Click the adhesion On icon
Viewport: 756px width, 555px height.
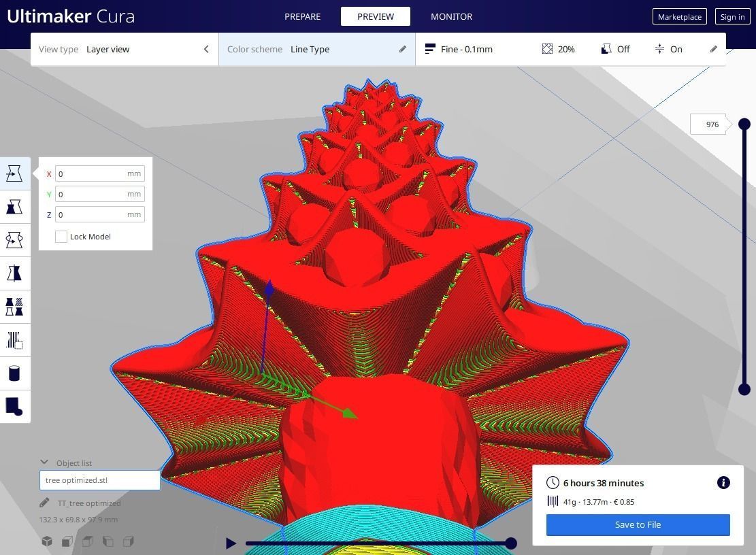click(x=659, y=49)
